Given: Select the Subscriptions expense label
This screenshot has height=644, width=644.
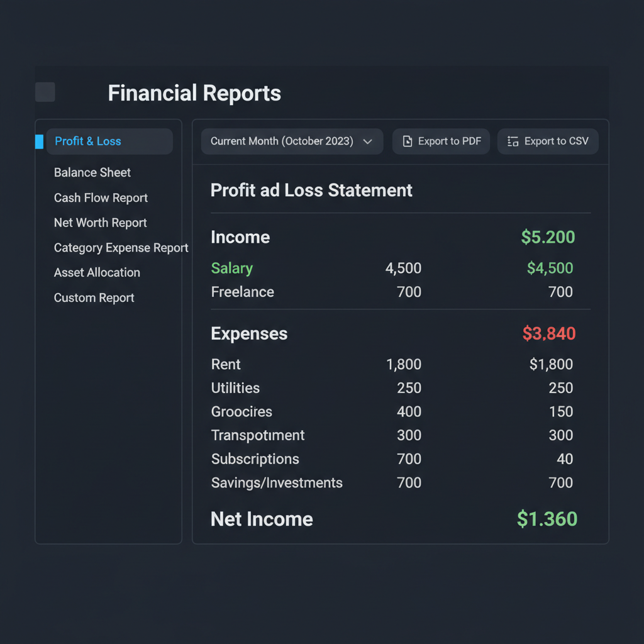Looking at the screenshot, I should 255,459.
